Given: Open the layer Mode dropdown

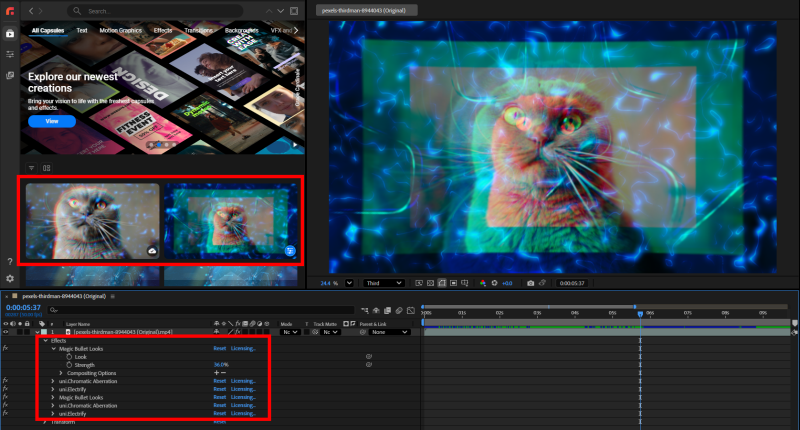Looking at the screenshot, I should click(290, 332).
